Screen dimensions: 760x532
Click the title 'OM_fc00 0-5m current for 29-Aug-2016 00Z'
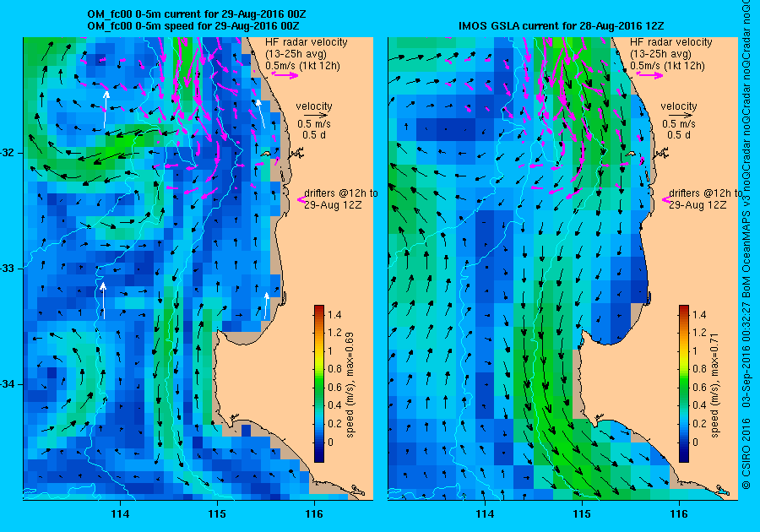click(196, 14)
